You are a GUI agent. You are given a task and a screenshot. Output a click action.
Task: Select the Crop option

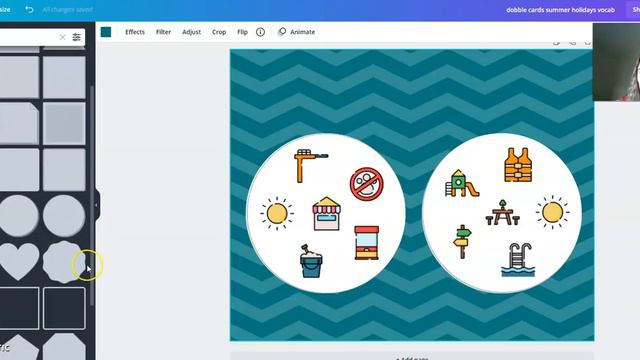219,32
